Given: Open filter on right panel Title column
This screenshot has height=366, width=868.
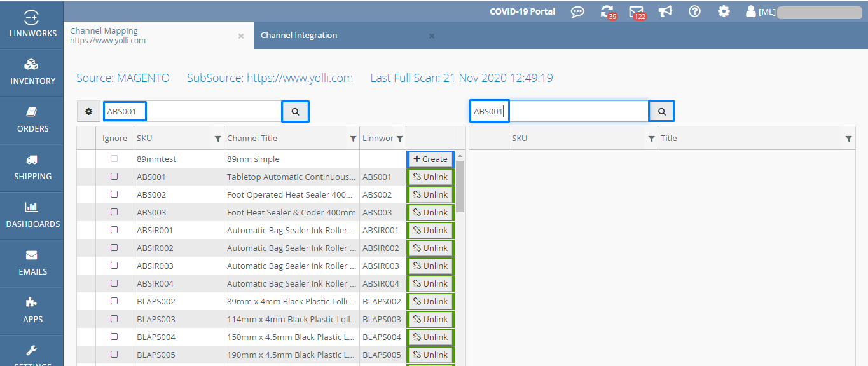Looking at the screenshot, I should click(849, 139).
